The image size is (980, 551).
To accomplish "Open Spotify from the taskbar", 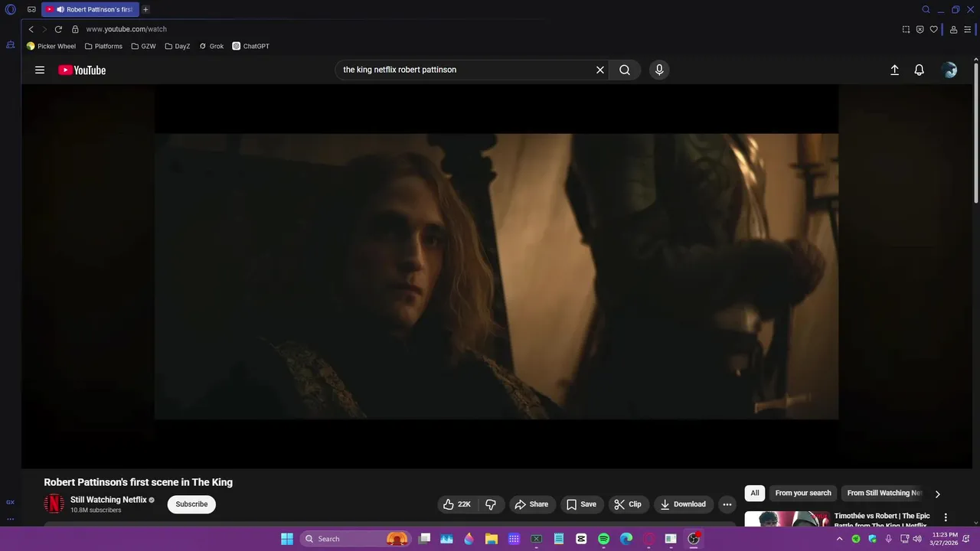I will (603, 539).
